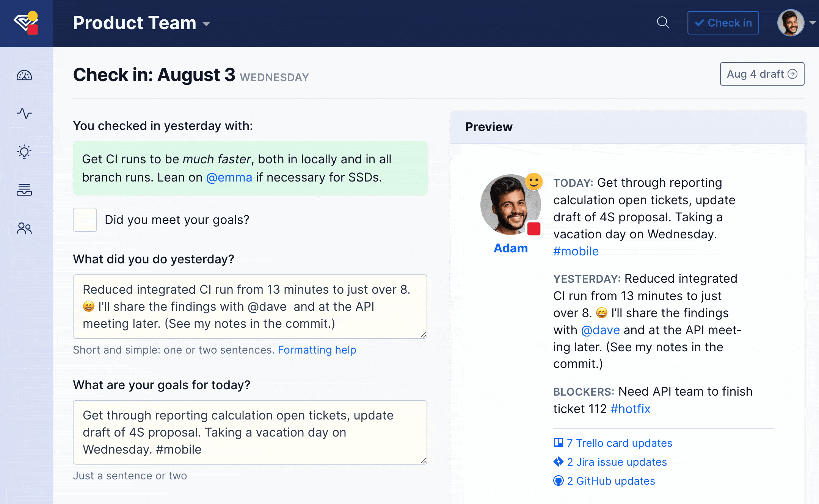Open the activity pulse icon in sidebar

click(x=24, y=113)
